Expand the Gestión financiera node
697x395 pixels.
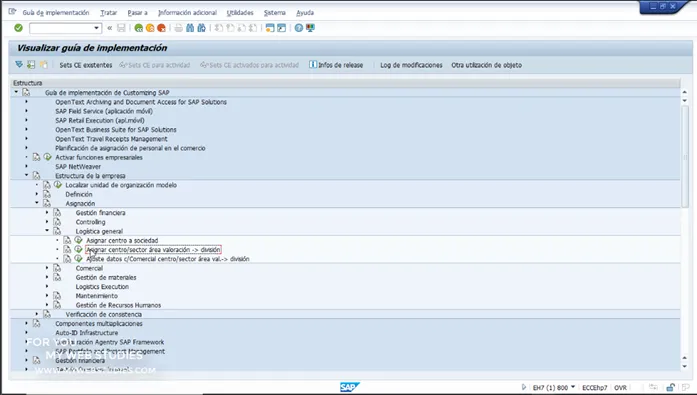coord(47,212)
